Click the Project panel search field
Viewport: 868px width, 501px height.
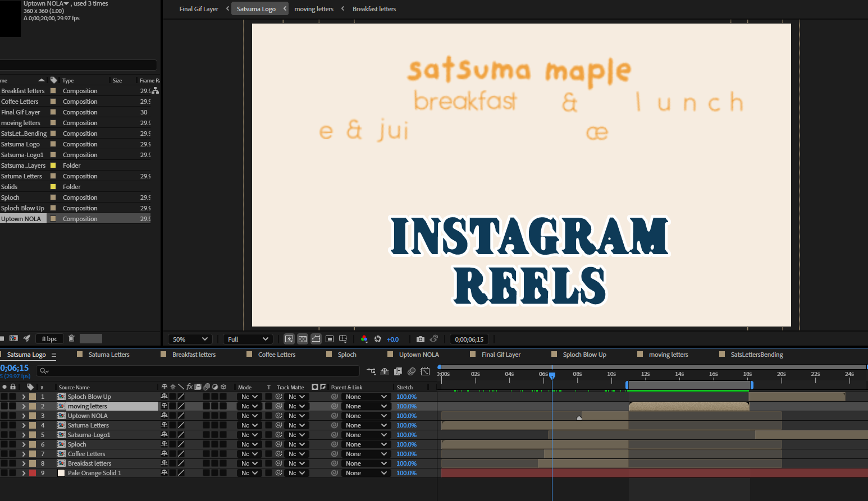pos(79,65)
